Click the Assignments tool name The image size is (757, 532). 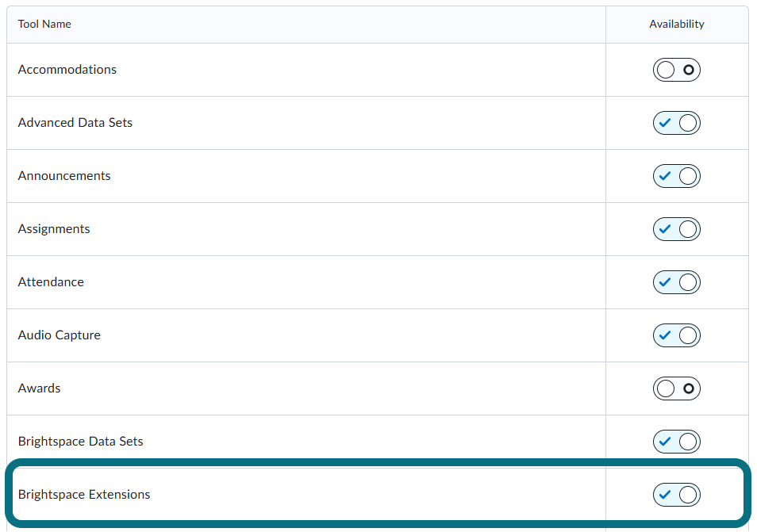[x=54, y=229]
